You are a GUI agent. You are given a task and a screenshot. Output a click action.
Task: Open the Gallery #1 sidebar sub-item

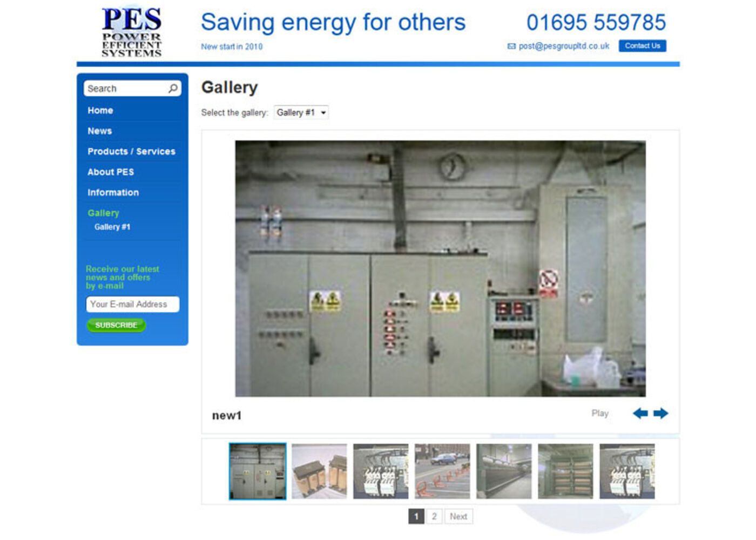[x=112, y=227]
